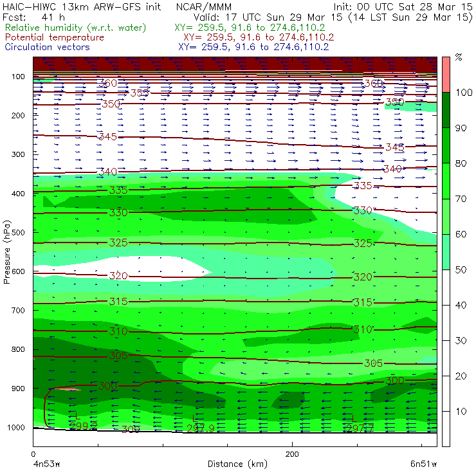
Task: Click the '10' color bar value label
Action: click(x=461, y=412)
